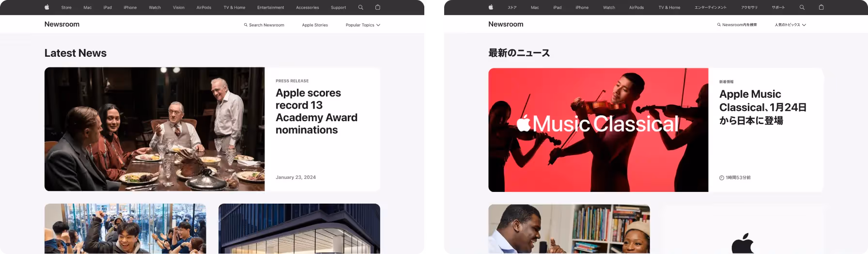Click the 最新のニュース heading
The width and height of the screenshot is (868, 254).
519,53
